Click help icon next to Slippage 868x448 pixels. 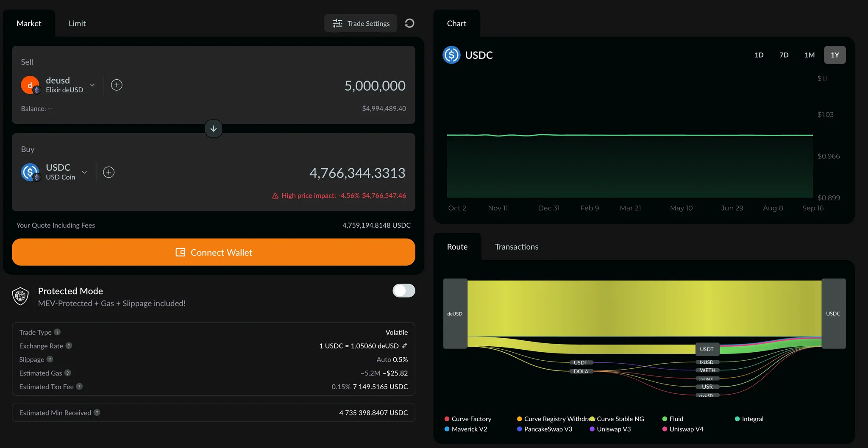[x=50, y=359]
